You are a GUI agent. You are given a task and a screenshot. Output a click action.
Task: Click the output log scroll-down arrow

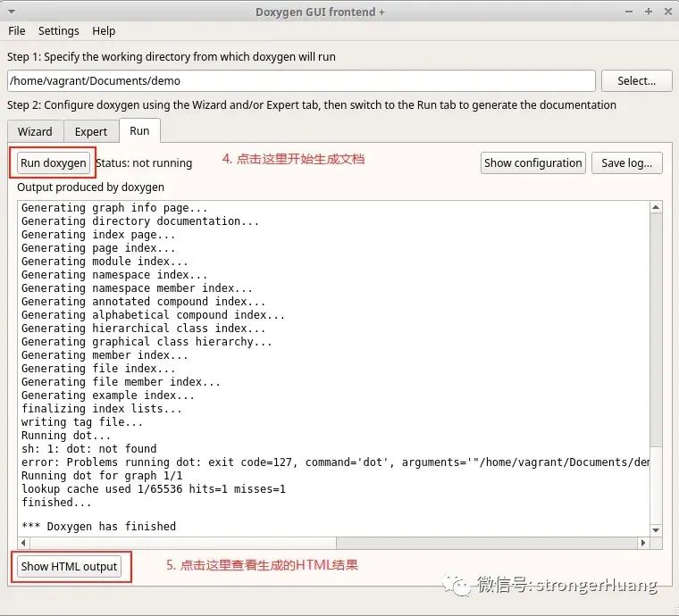click(x=656, y=530)
